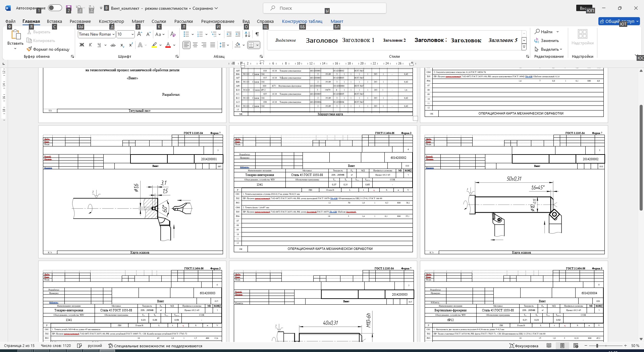
Task: Click the sort (A-Z) icon
Action: point(247,34)
